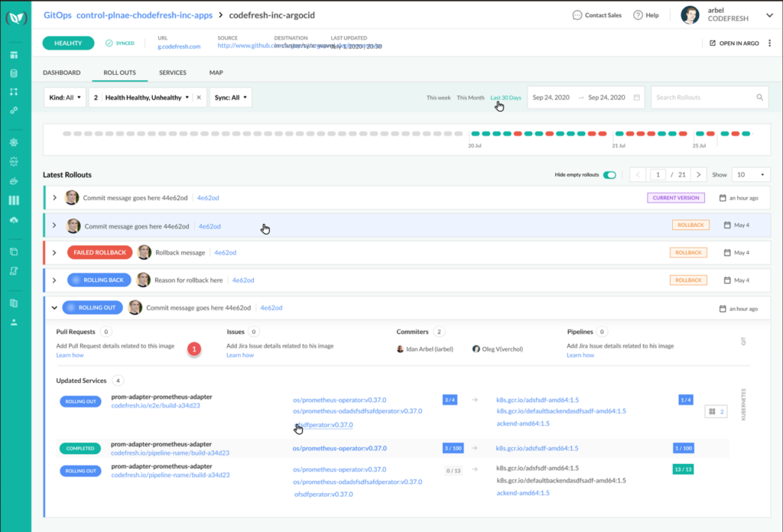Viewport: 783px width, 532px height.
Task: Open control-plnae-chodefresh-inc-apps breadcrumb link
Action: click(145, 15)
